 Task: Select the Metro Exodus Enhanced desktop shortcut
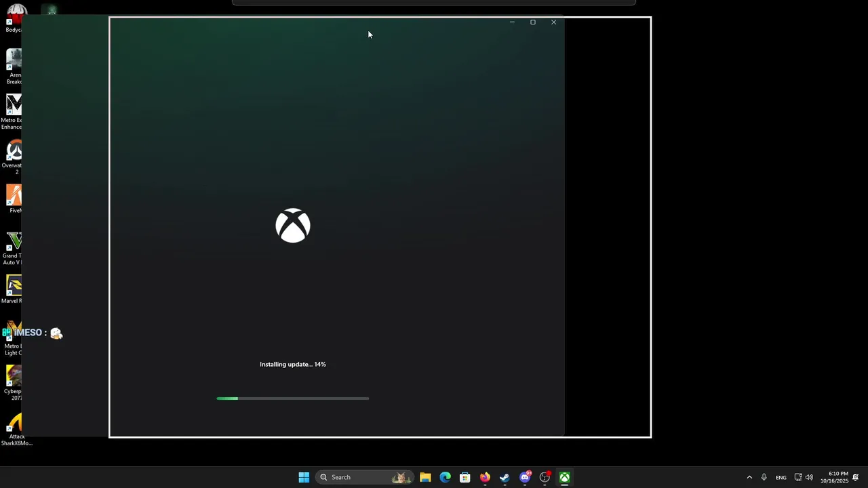pos(12,112)
